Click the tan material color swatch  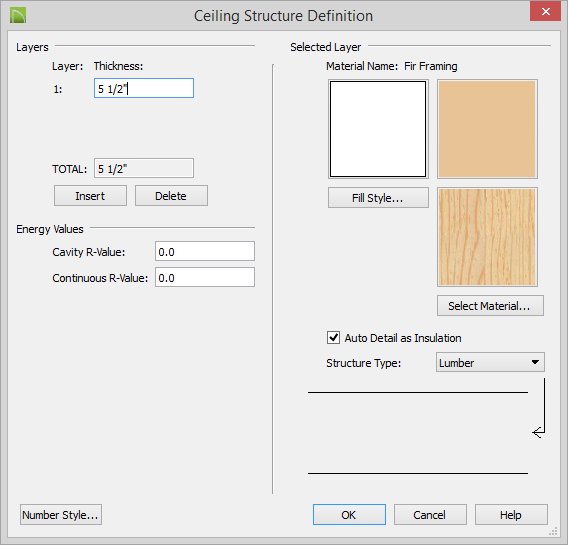(487, 129)
